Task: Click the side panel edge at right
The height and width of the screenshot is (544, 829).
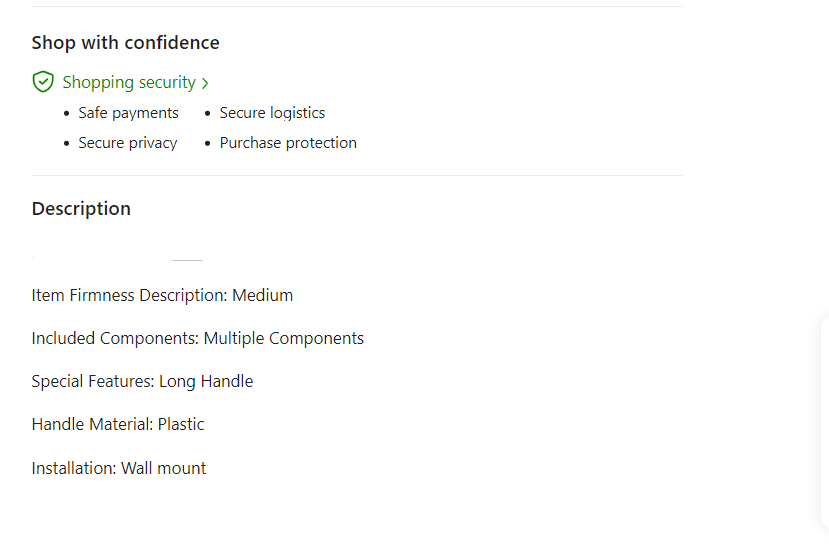Action: click(824, 420)
